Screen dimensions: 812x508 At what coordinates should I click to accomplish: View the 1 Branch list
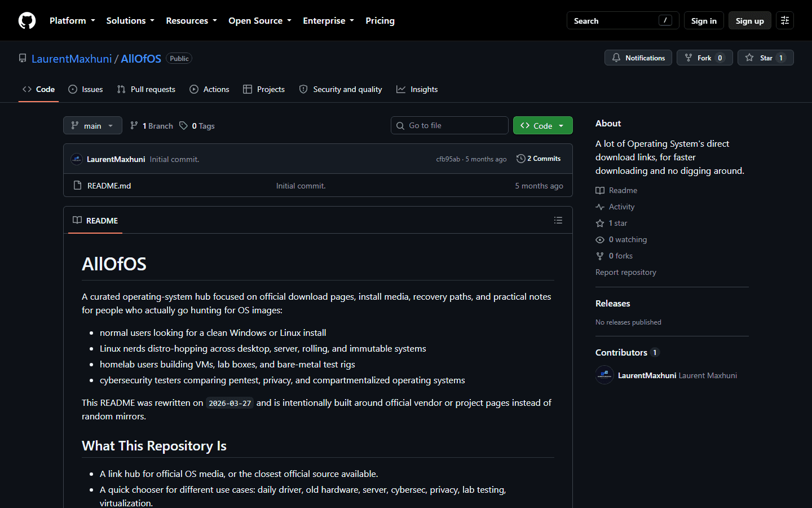pos(152,126)
